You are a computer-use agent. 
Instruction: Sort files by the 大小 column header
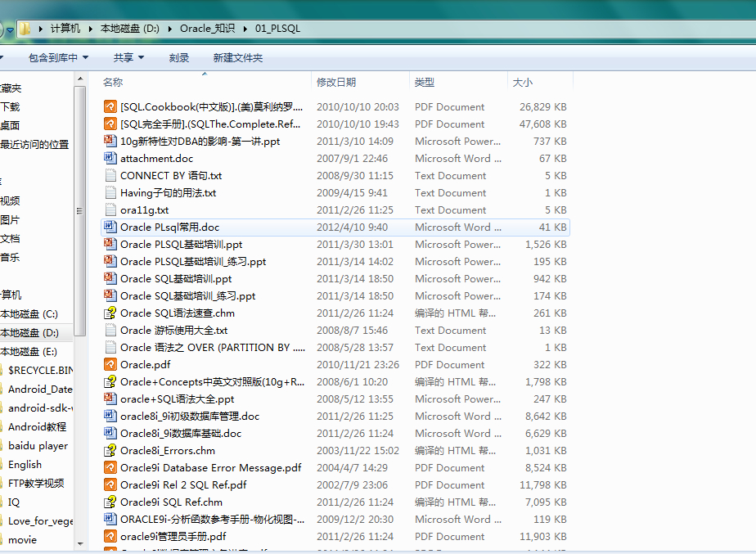tap(523, 82)
